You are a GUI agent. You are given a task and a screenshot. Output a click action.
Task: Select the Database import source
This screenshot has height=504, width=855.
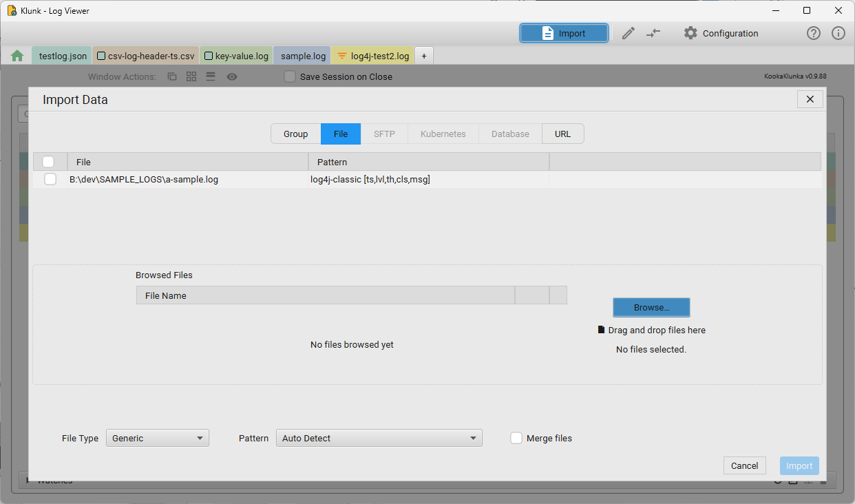click(x=510, y=134)
